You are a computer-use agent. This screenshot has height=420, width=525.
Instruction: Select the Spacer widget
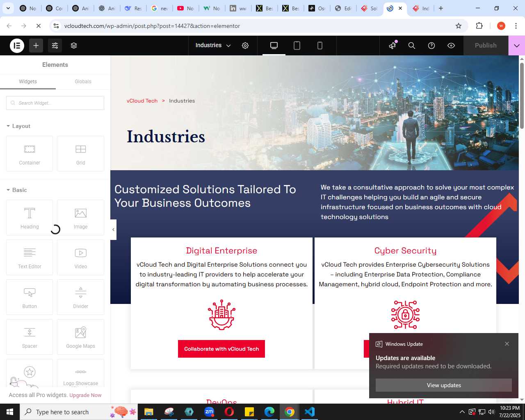click(x=30, y=337)
